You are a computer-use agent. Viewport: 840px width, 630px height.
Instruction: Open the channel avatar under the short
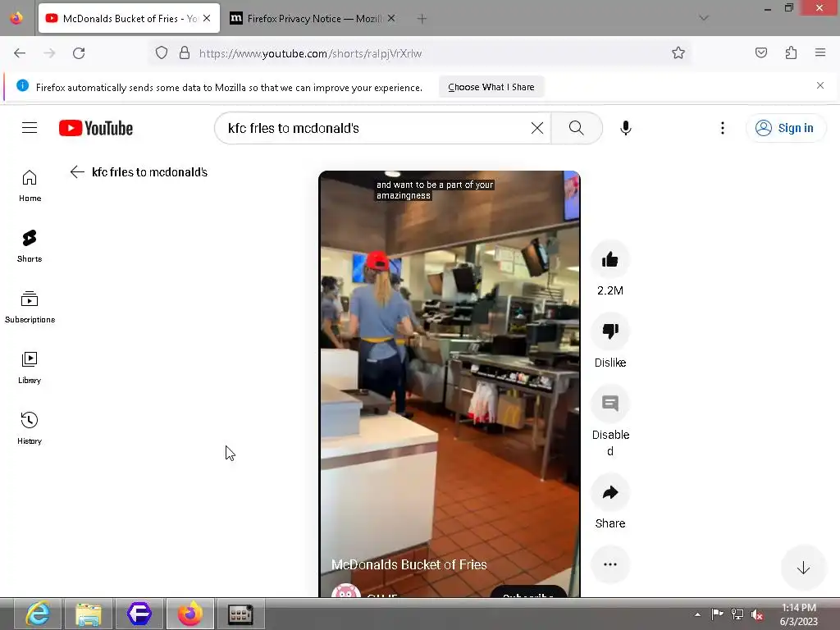click(x=346, y=591)
